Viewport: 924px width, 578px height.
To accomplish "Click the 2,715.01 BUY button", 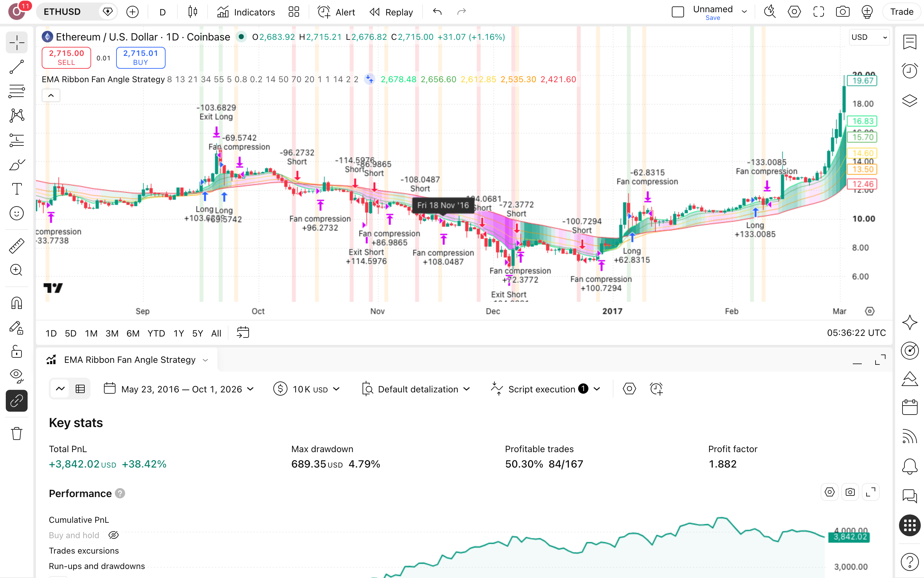I will pyautogui.click(x=141, y=58).
